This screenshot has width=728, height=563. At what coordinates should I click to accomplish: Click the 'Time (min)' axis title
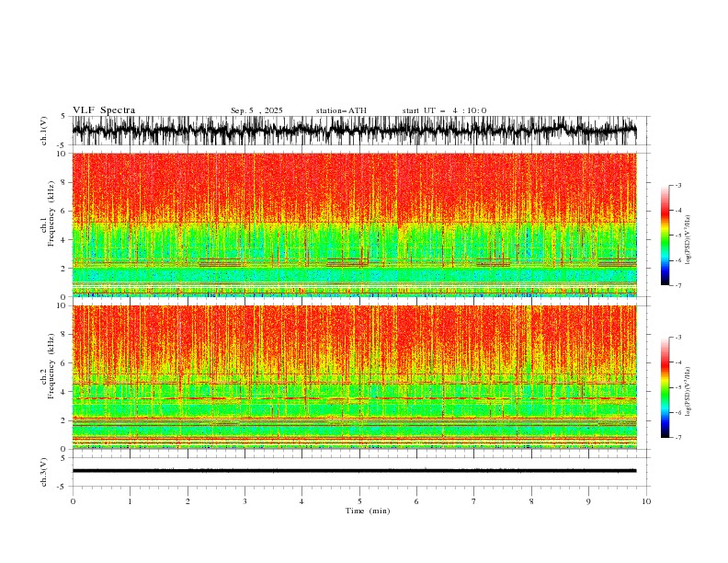[368, 511]
